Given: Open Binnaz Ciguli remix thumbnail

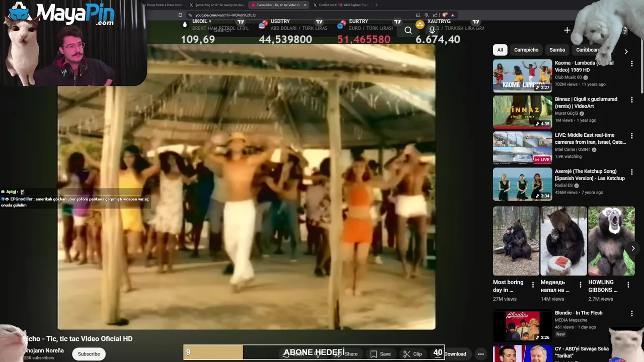Looking at the screenshot, I should [x=522, y=112].
